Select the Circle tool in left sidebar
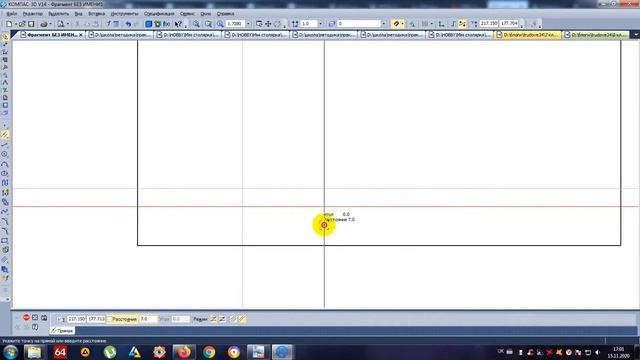This screenshot has width=640, height=360. tap(5, 154)
